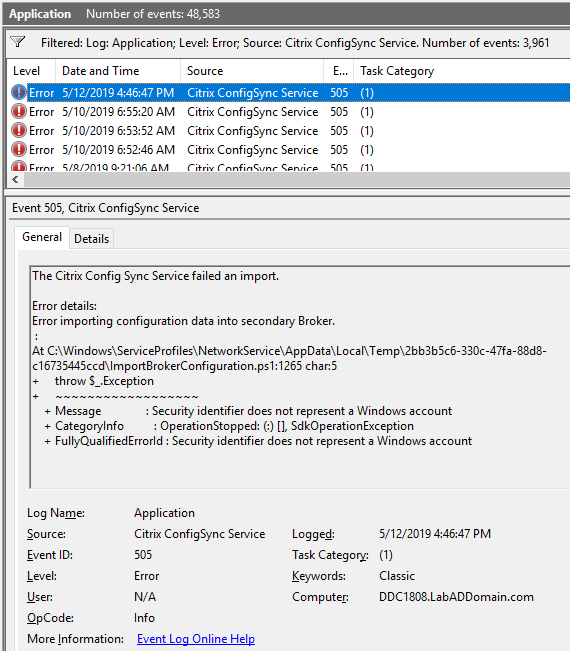The width and height of the screenshot is (570, 651).
Task: Click the OpCode value Info
Action: tap(144, 618)
